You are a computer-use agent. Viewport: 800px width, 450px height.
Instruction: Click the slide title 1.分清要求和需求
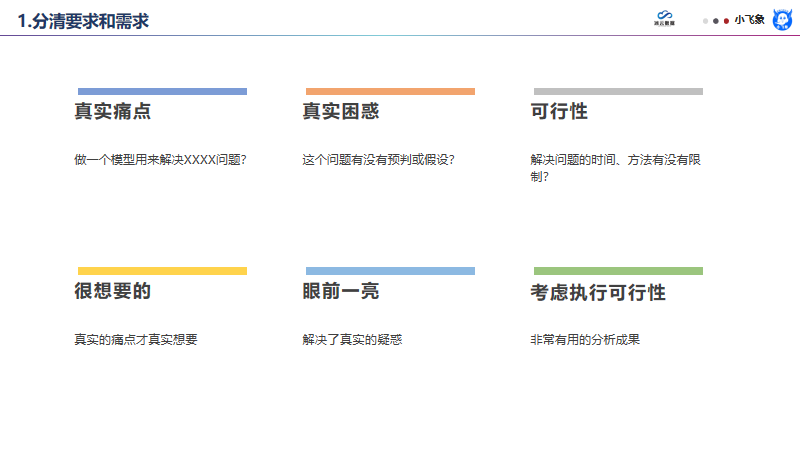coord(83,21)
